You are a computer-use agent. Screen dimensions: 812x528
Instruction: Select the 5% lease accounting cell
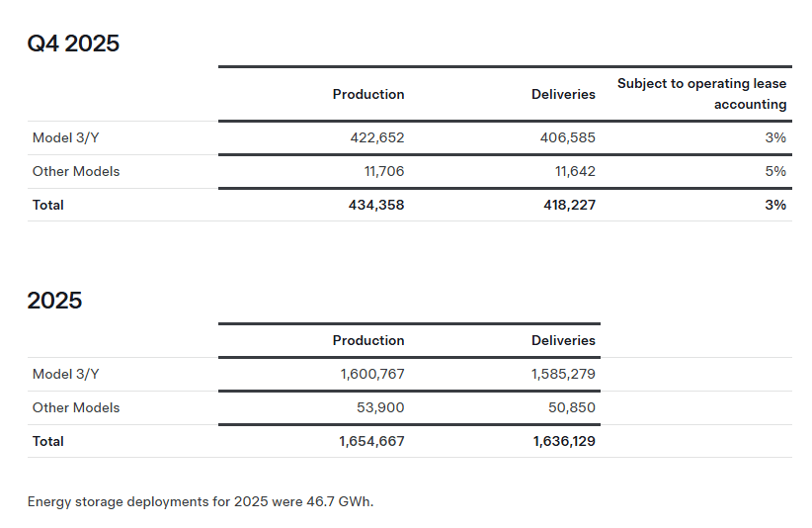775,172
